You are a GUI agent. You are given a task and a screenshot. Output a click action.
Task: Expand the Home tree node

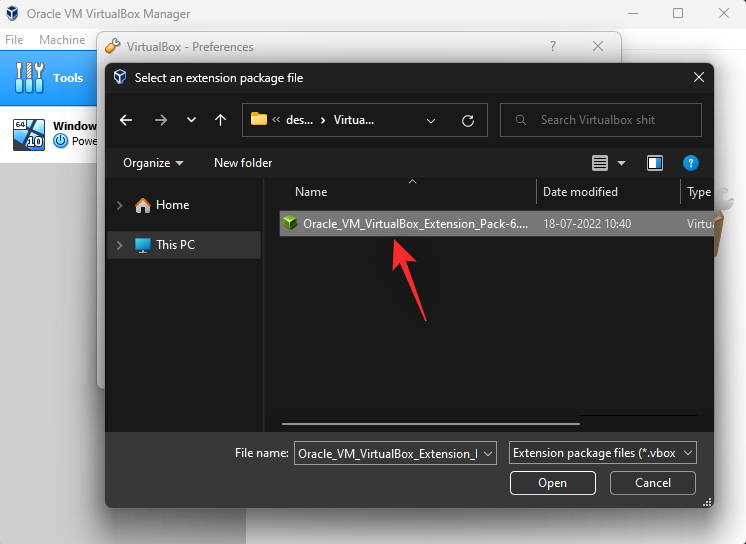120,205
